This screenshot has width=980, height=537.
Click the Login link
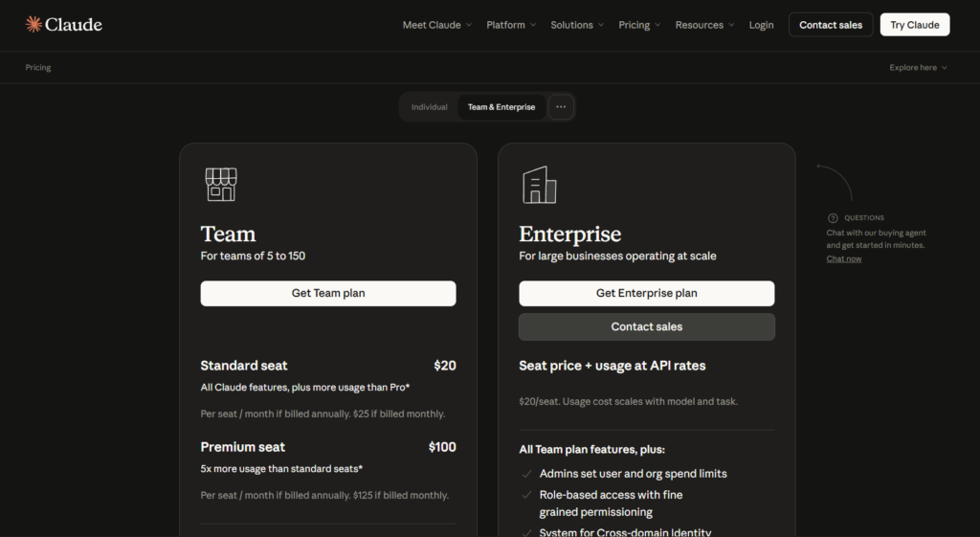(761, 25)
